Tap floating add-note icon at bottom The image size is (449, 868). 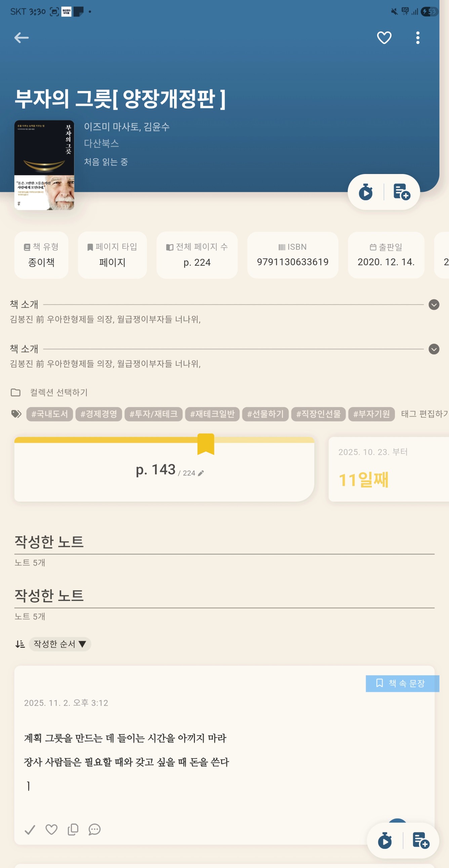click(x=421, y=841)
